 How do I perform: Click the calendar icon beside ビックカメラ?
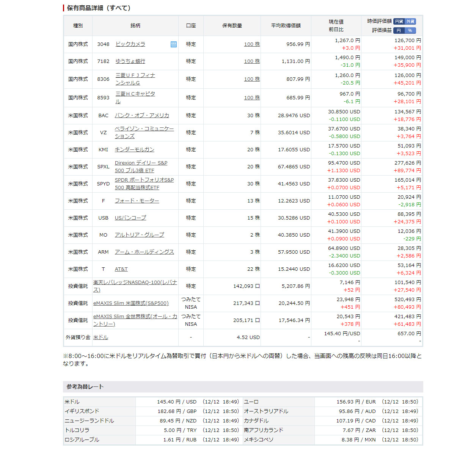(173, 44)
